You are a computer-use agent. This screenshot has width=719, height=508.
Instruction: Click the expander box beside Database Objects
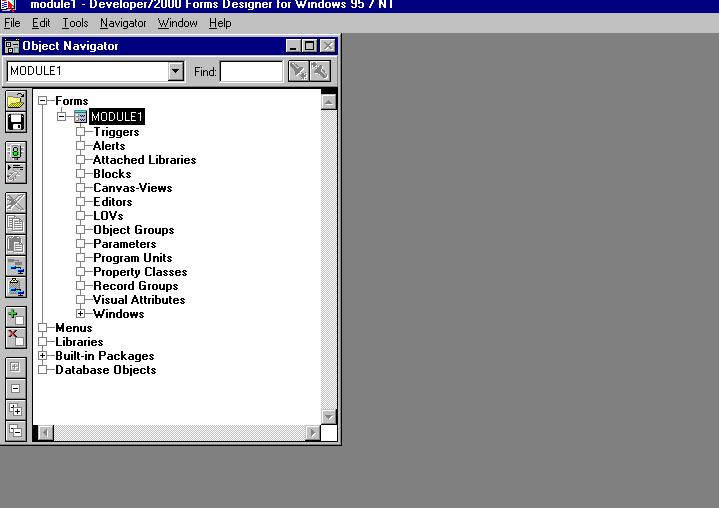43,370
